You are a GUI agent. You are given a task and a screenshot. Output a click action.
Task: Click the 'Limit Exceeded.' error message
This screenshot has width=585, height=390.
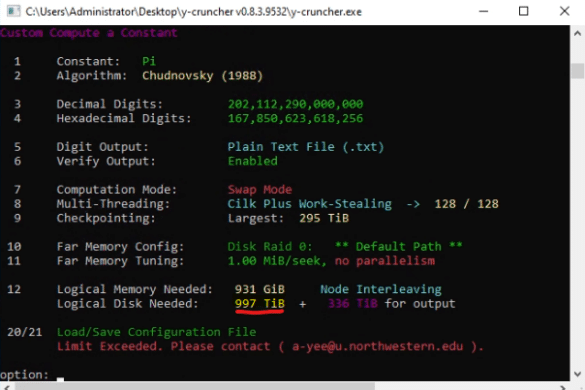coord(110,346)
